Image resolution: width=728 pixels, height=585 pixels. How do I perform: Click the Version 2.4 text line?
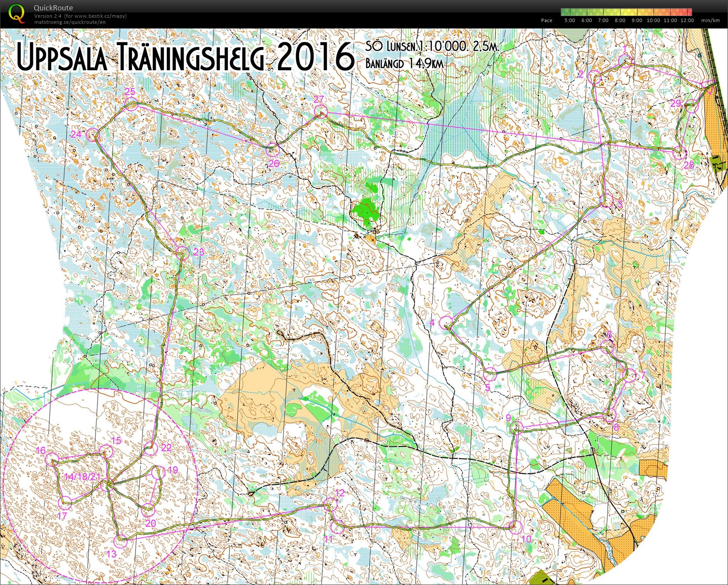tap(81, 16)
